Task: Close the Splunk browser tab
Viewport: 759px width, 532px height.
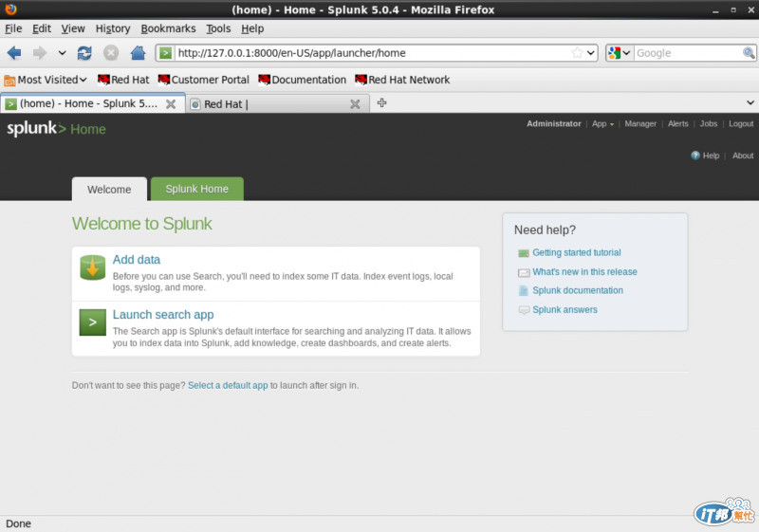Action: point(171,104)
